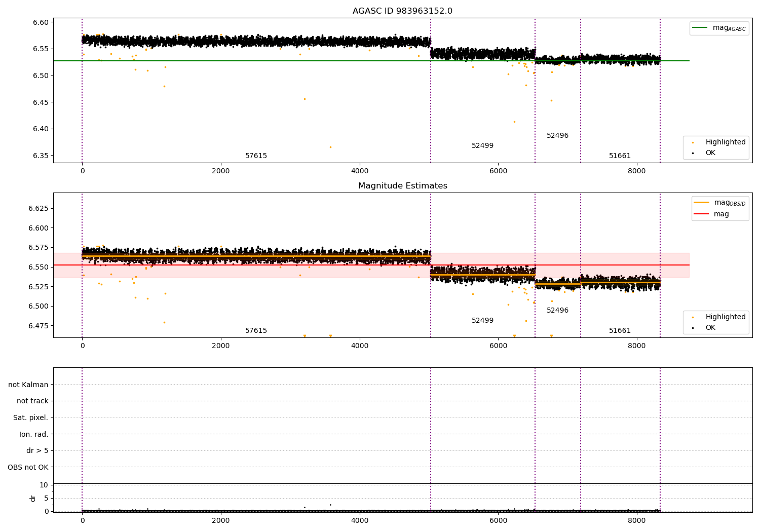Image resolution: width=760 pixels, height=532 pixels.
Task: Click the 6.60 y-axis tick of top plot
Action: (41, 22)
